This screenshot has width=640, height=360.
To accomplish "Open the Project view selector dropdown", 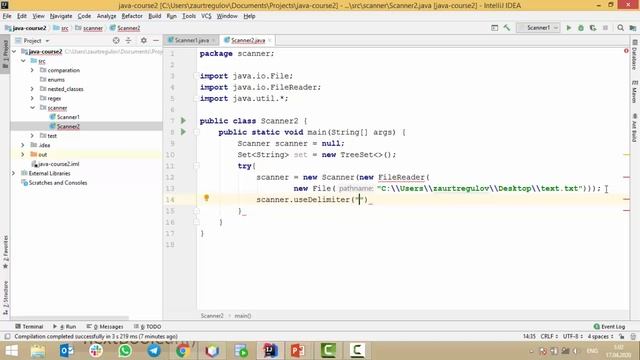I will tap(32, 41).
